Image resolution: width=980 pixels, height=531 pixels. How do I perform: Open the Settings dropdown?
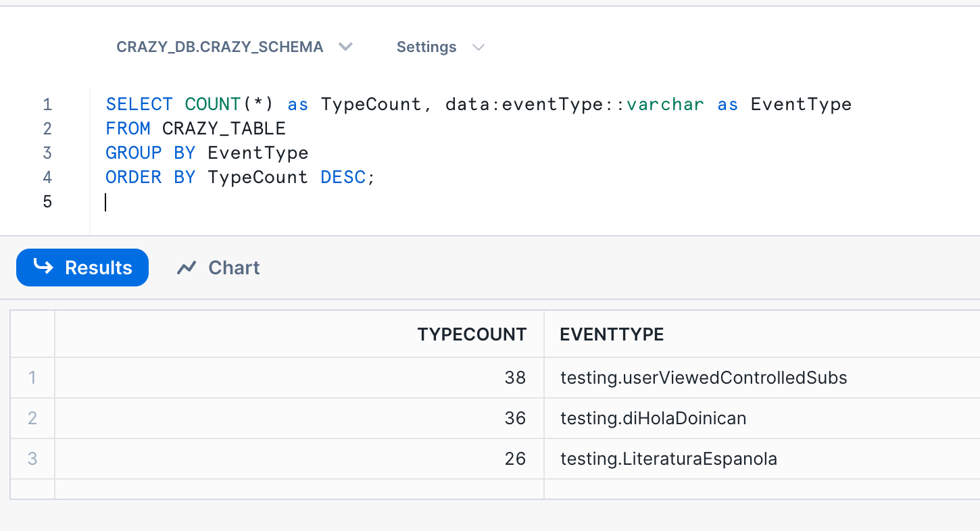pyautogui.click(x=440, y=47)
